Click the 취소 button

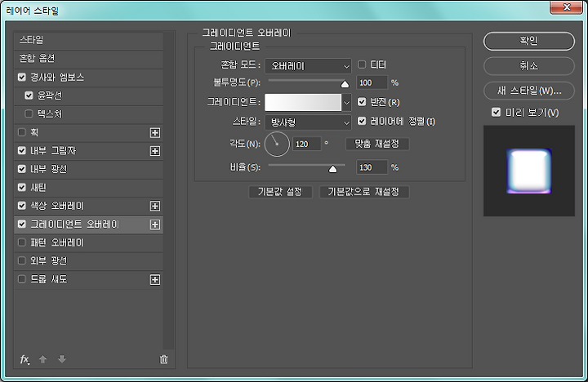pyautogui.click(x=529, y=66)
